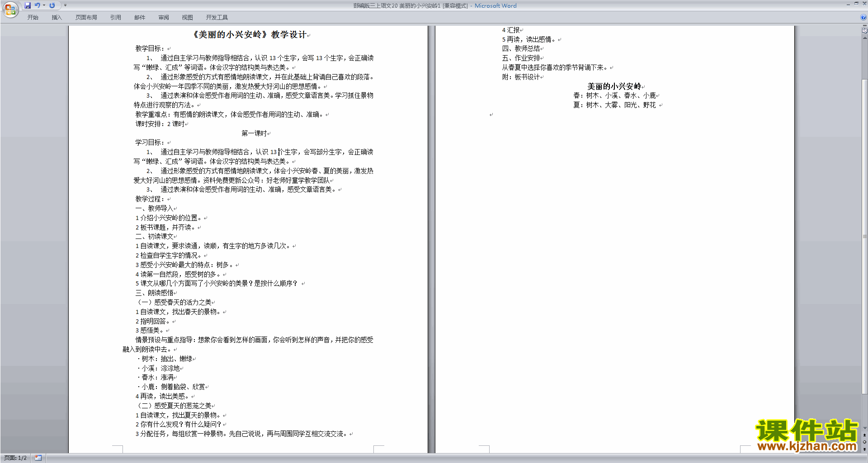The height and width of the screenshot is (463, 868).
Task: Open Customize Quick Access Toolbar dropdown
Action: (65, 5)
